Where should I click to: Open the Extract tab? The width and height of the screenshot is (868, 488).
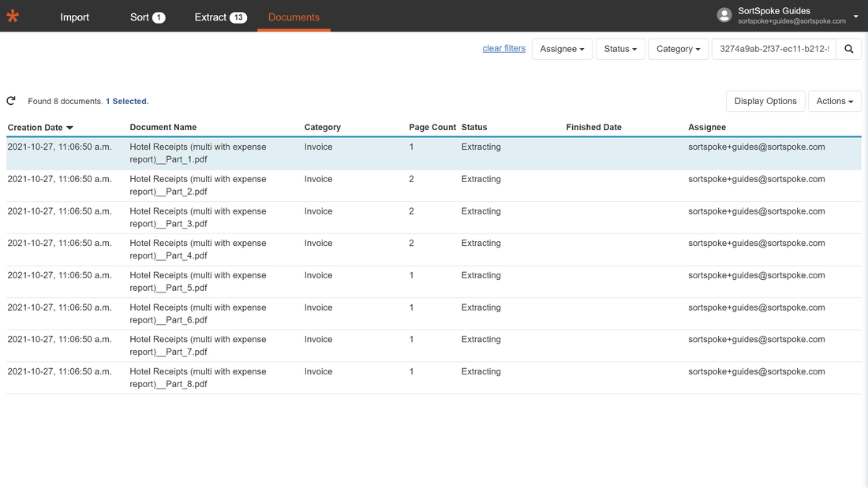(220, 17)
